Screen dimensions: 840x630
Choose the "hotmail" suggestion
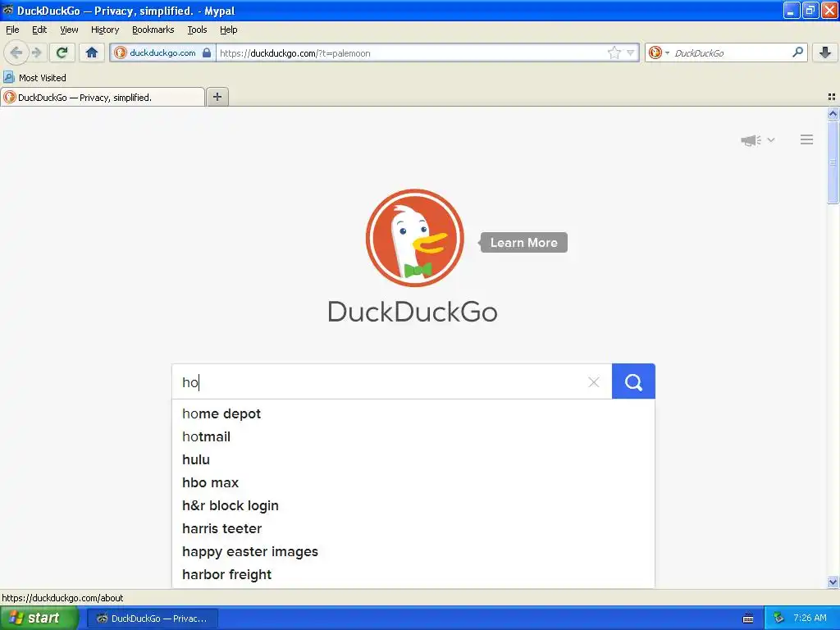(x=413, y=436)
